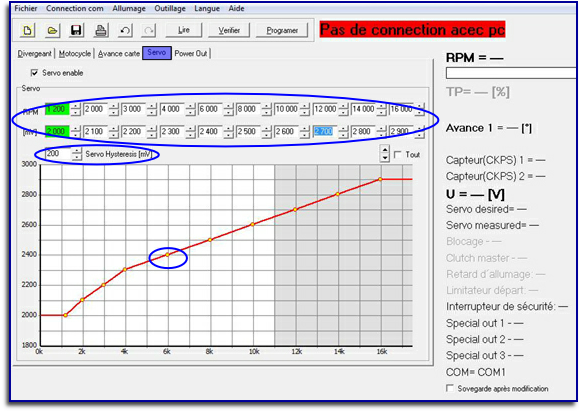The image size is (579, 411).
Task: Click the COM= COM1 status text
Action: pos(475,372)
